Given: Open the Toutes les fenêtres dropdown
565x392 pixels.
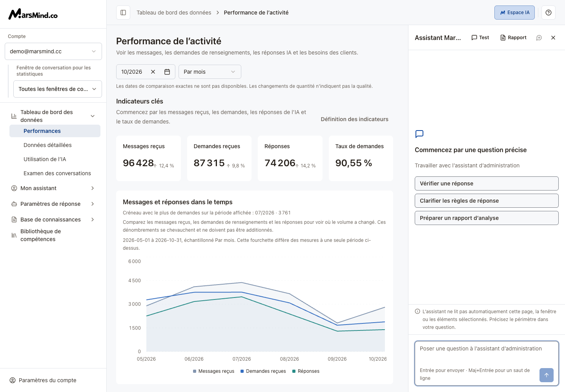Looking at the screenshot, I should [x=58, y=89].
